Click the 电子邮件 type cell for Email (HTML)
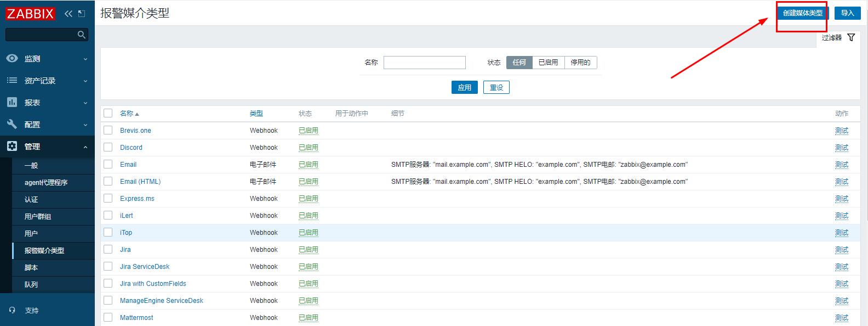Image resolution: width=868 pixels, height=326 pixels. [x=263, y=182]
